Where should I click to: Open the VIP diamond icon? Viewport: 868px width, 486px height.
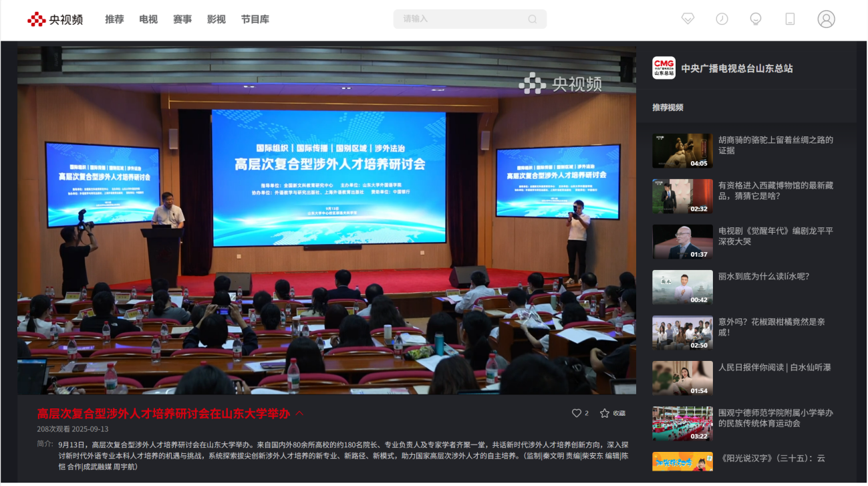688,19
